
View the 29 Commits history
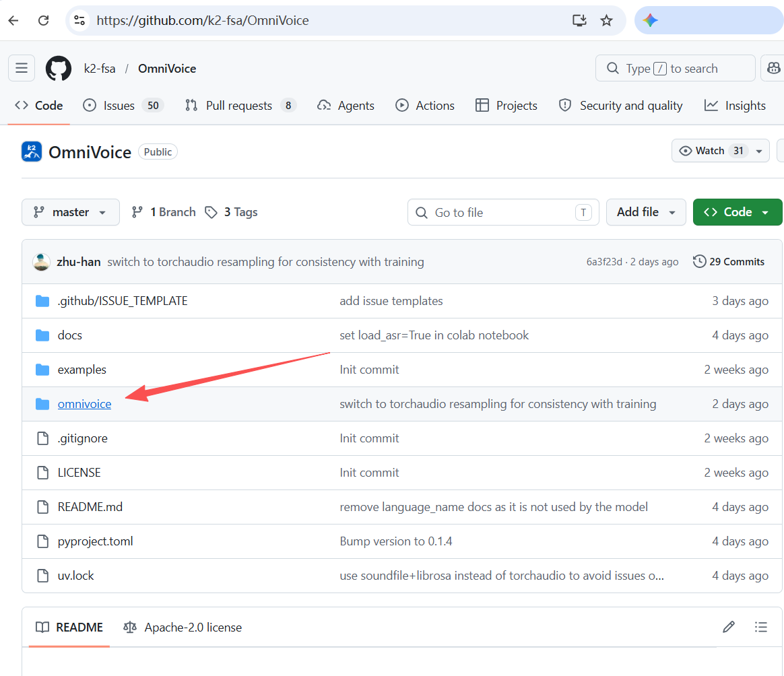tap(729, 262)
